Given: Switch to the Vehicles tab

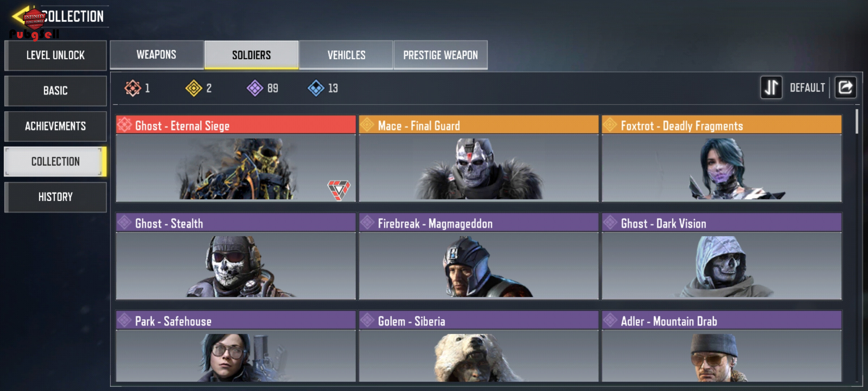Looking at the screenshot, I should click(346, 55).
